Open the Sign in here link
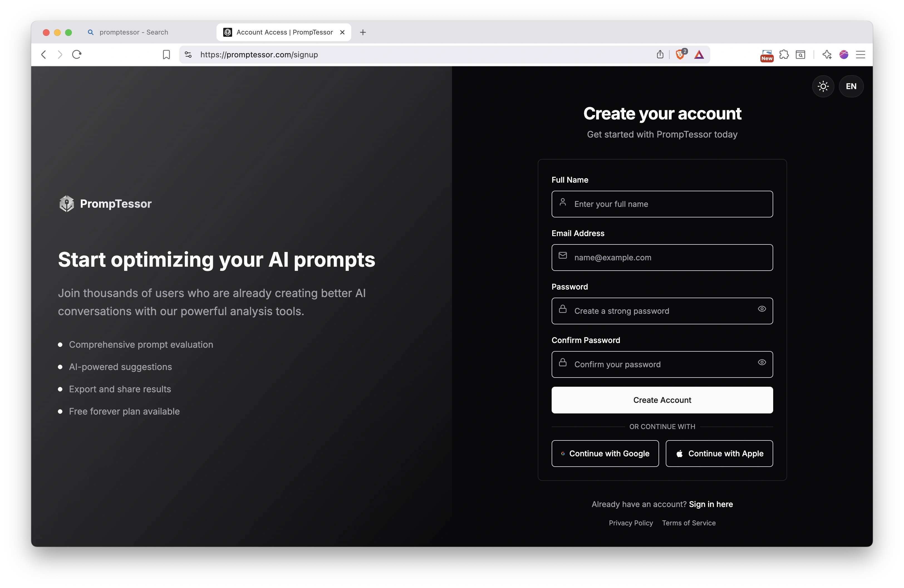Image resolution: width=904 pixels, height=588 pixels. (x=711, y=504)
